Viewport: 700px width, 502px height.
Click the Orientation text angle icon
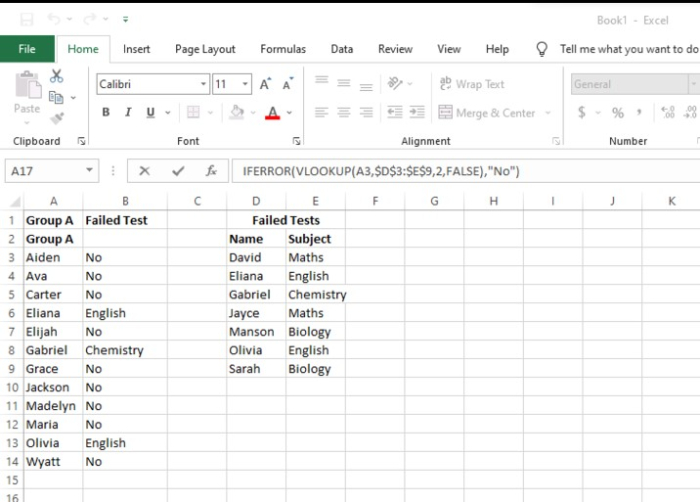point(395,84)
